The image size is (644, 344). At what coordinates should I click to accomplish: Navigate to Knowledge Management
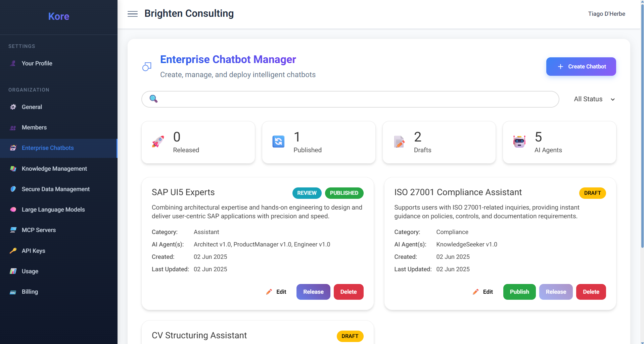click(59, 169)
